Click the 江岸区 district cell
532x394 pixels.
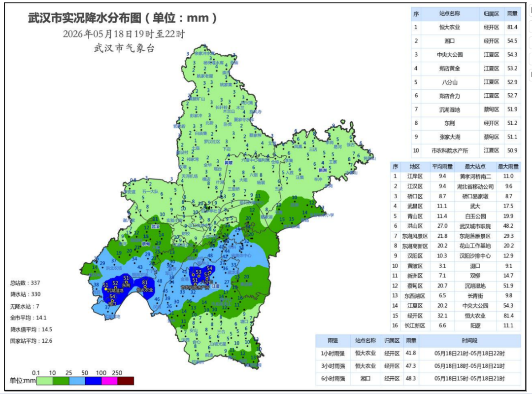(415, 176)
